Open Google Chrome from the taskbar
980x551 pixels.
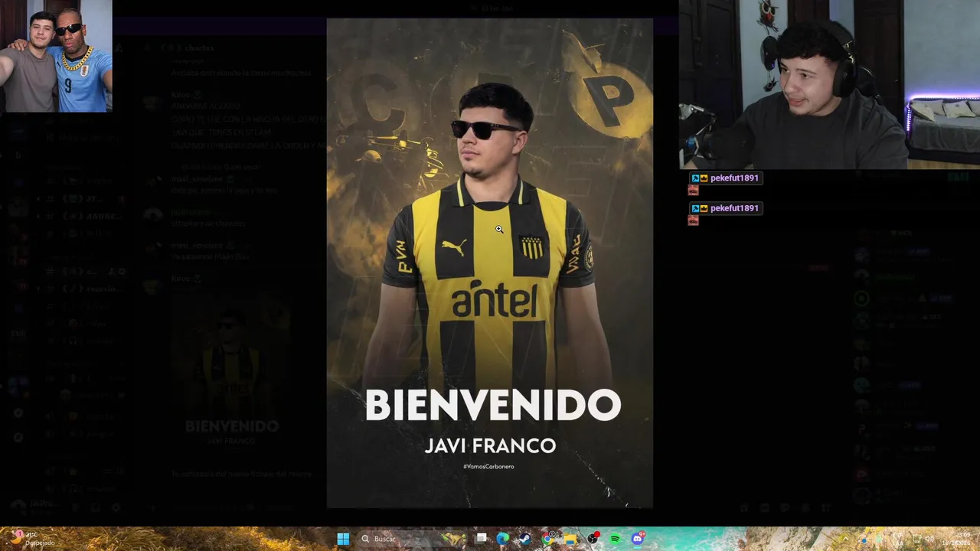547,539
